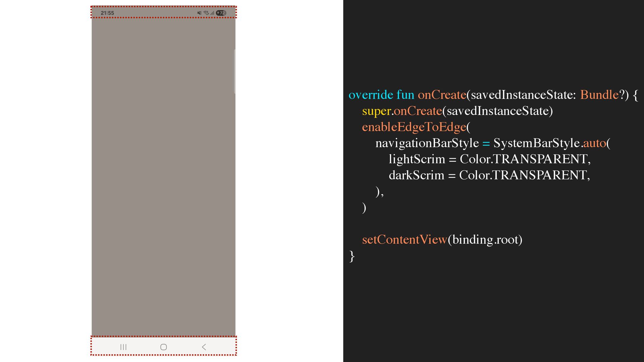Image resolution: width=644 pixels, height=362 pixels.
Task: Click the 'lightScrim = Color.TRANSPARENT,' line
Action: [x=490, y=159]
